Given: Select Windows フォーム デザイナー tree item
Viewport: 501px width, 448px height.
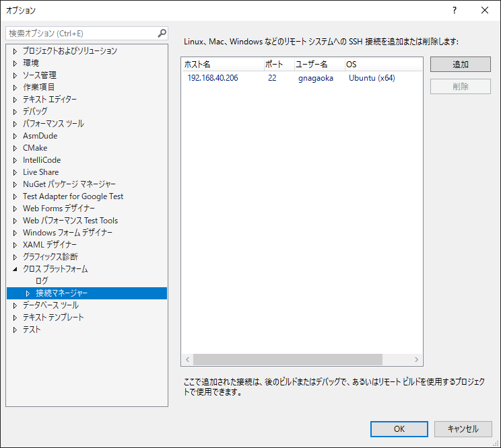Looking at the screenshot, I should (67, 233).
